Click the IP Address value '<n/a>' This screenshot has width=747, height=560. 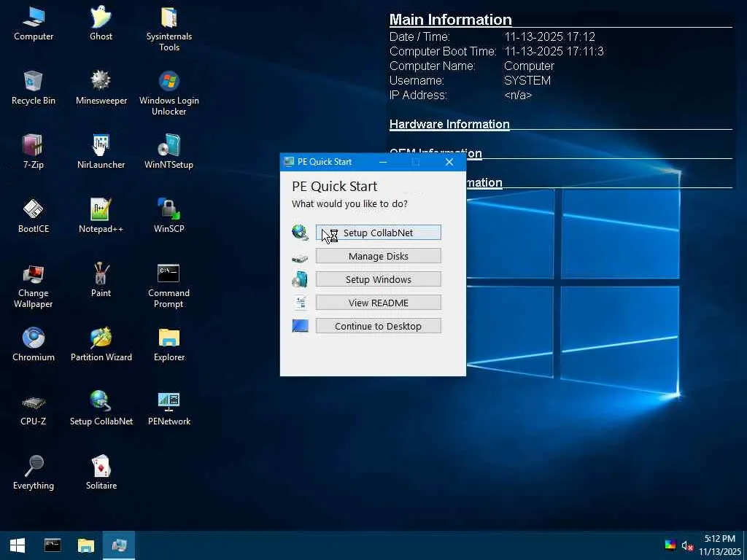click(x=517, y=96)
